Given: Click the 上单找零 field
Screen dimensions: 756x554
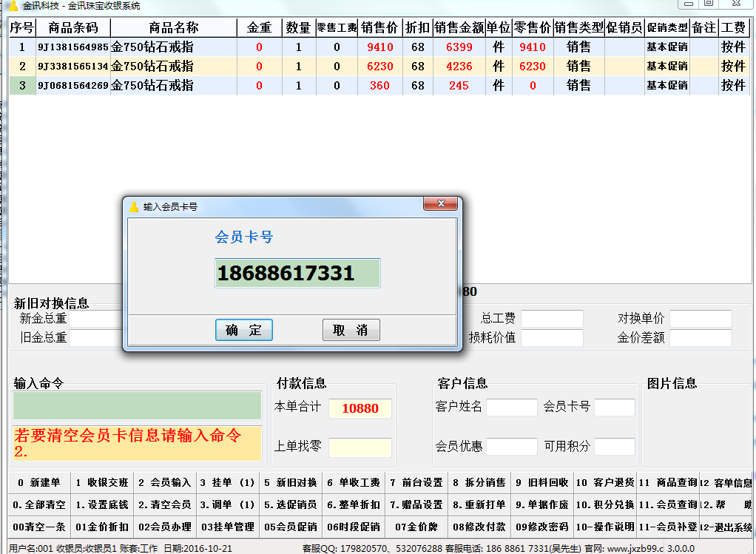Looking at the screenshot, I should pyautogui.click(x=360, y=447).
